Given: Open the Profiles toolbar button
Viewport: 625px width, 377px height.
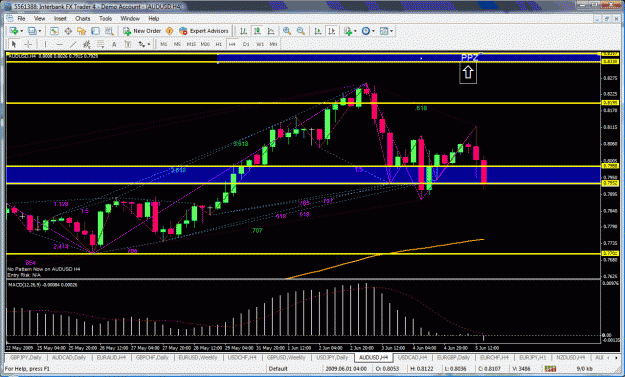Looking at the screenshot, I should coord(32,31).
